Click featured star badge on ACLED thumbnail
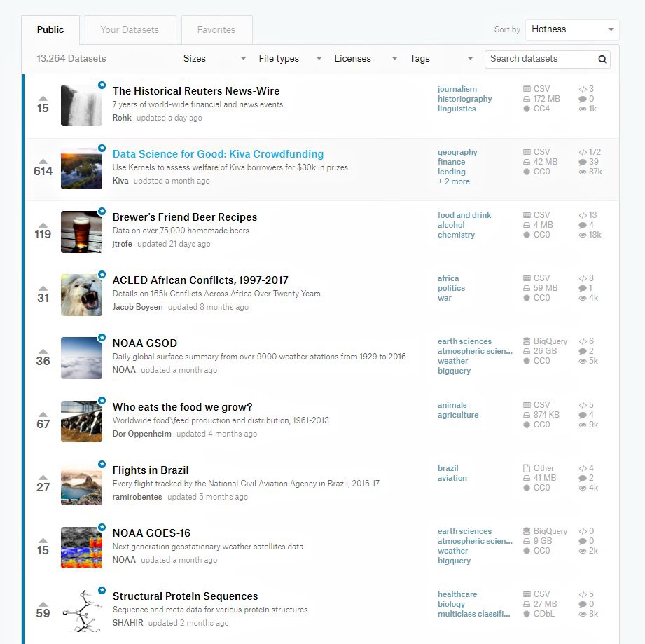Image resolution: width=645 pixels, height=644 pixels. click(x=102, y=275)
